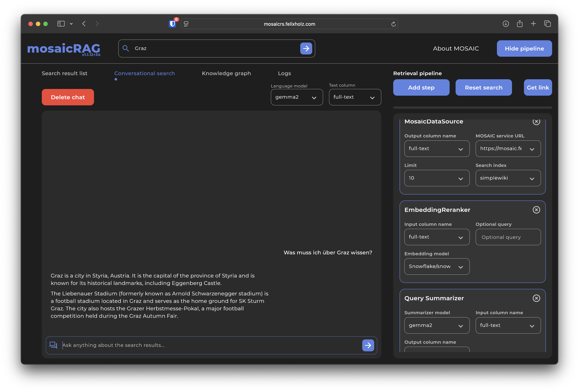Image resolution: width=579 pixels, height=392 pixels.
Task: Remove the Query Summarizer pipeline step
Action: [536, 298]
